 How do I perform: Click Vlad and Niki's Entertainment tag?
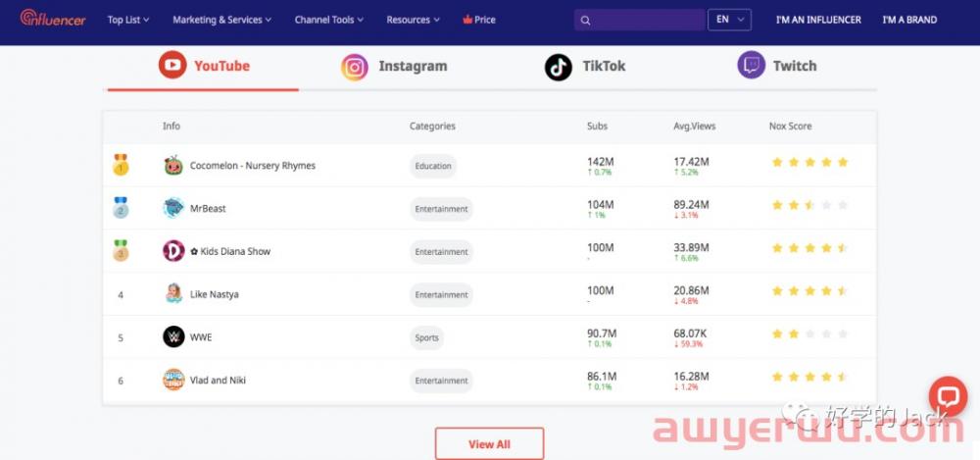[441, 381]
